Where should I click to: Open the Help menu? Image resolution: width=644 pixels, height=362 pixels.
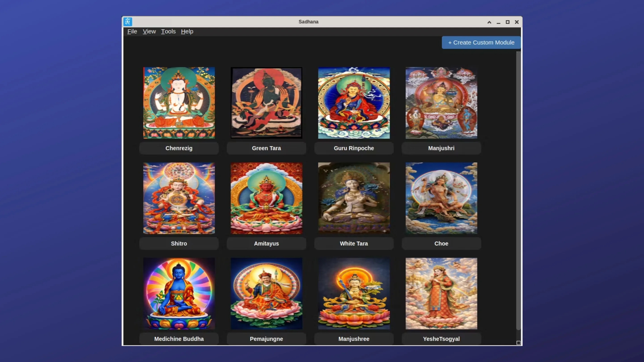tap(187, 31)
